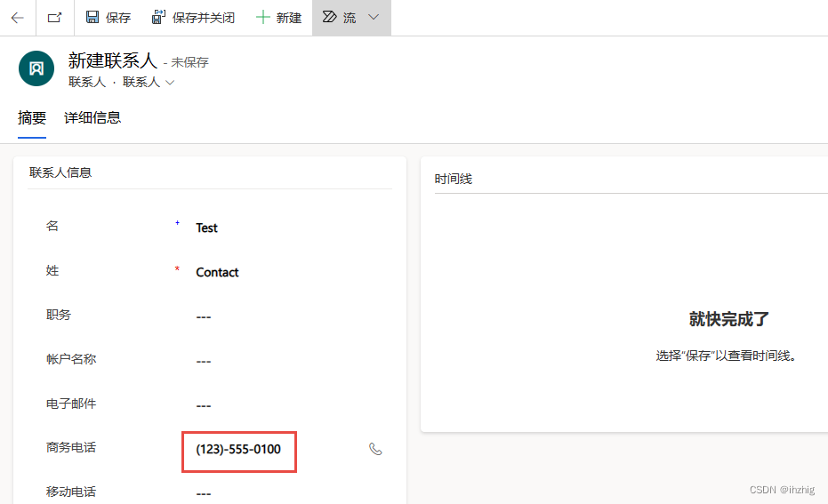Click the 职务 field label
828x504 pixels.
coord(59,315)
